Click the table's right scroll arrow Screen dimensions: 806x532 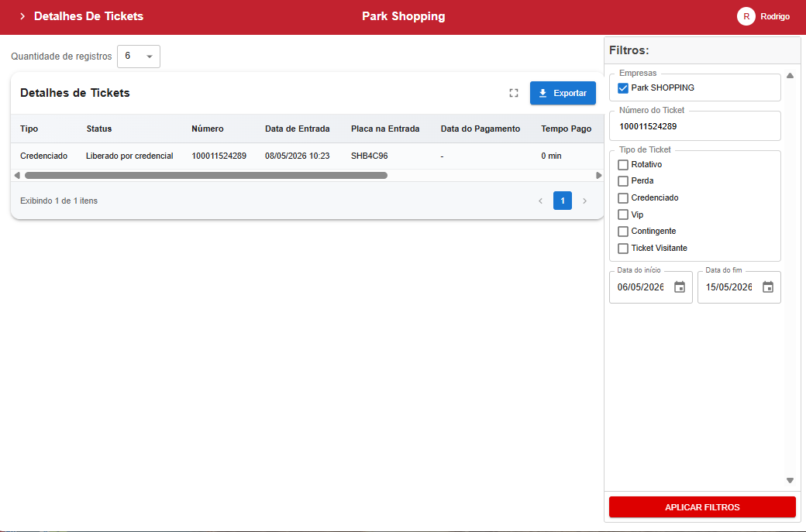[599, 176]
